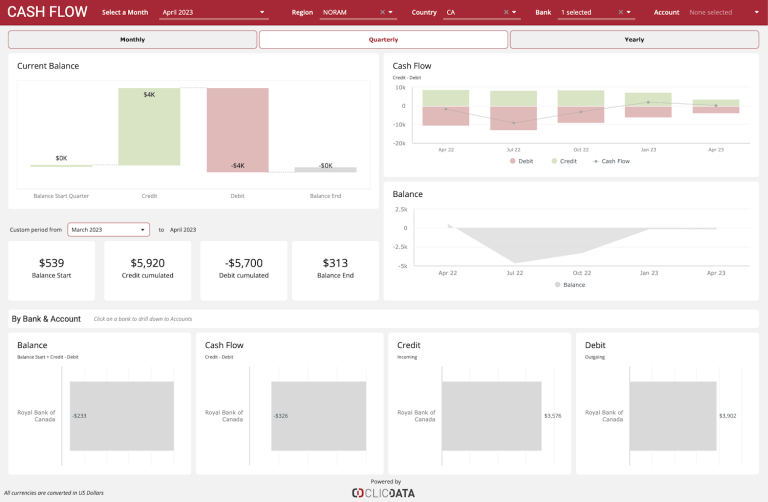
Task: Clear the CA country selection X icon
Action: (506, 13)
